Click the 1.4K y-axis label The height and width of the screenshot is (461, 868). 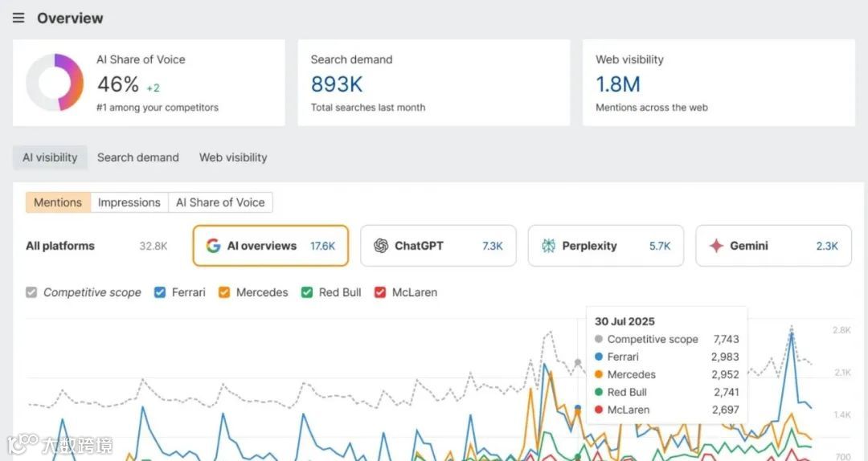click(842, 414)
